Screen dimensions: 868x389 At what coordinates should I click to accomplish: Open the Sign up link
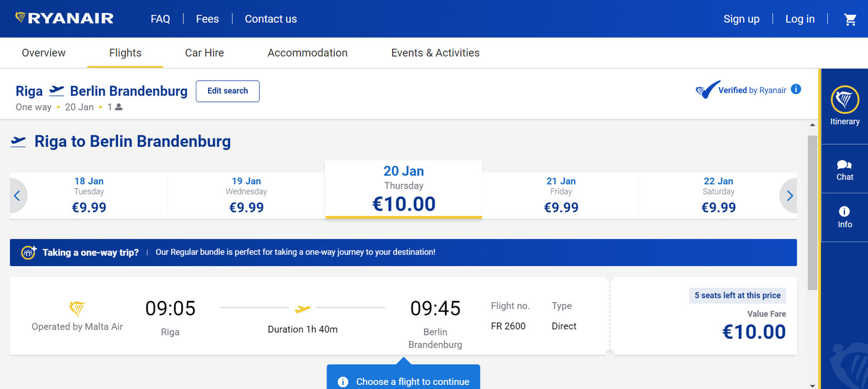741,19
